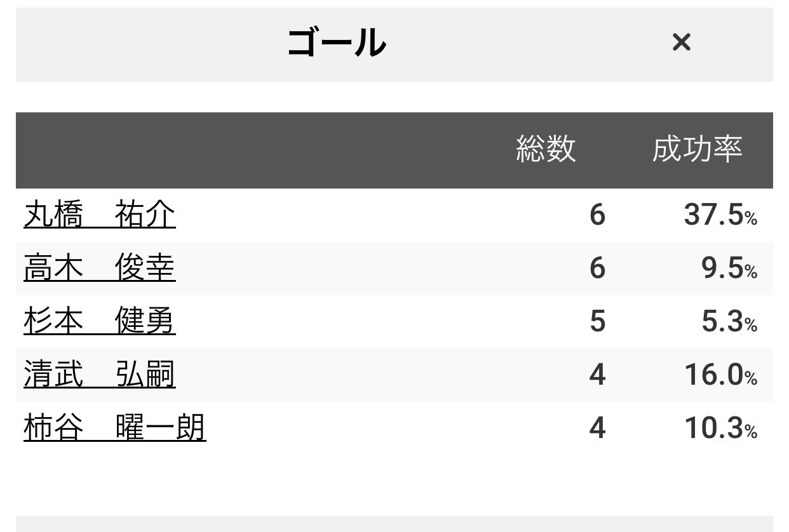This screenshot has width=789, height=532.
Task: Click the 5.3% success rate value
Action: (x=729, y=323)
